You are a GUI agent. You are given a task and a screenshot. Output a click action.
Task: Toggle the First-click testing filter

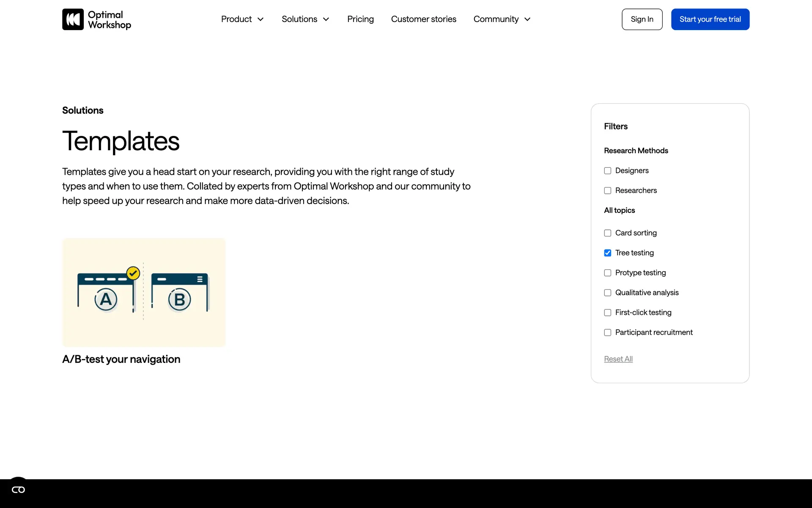point(608,312)
